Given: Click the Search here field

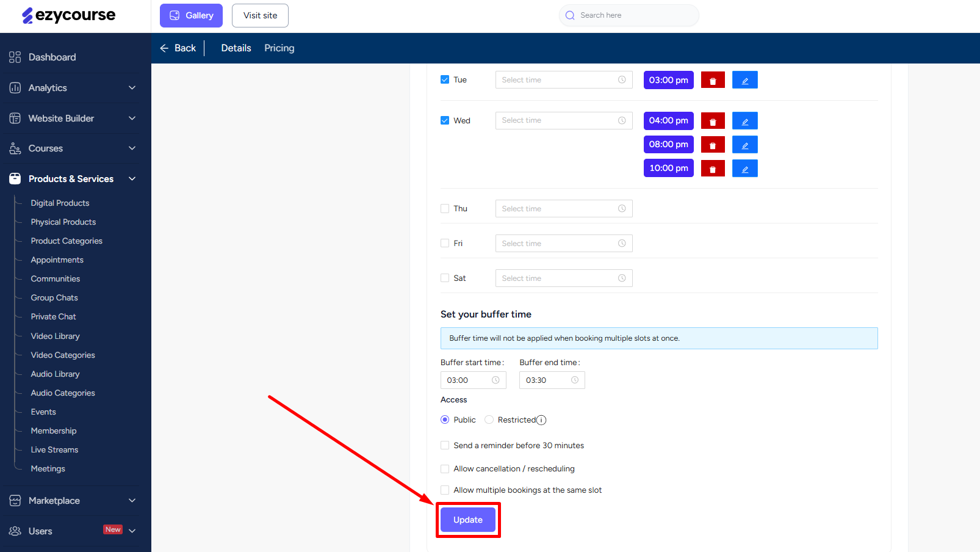Looking at the screenshot, I should [x=635, y=15].
